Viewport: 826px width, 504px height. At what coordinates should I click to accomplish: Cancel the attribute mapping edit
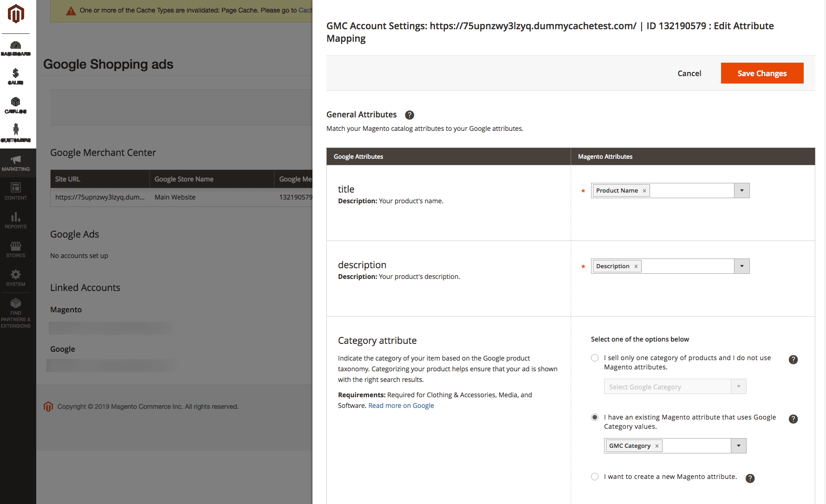[689, 73]
